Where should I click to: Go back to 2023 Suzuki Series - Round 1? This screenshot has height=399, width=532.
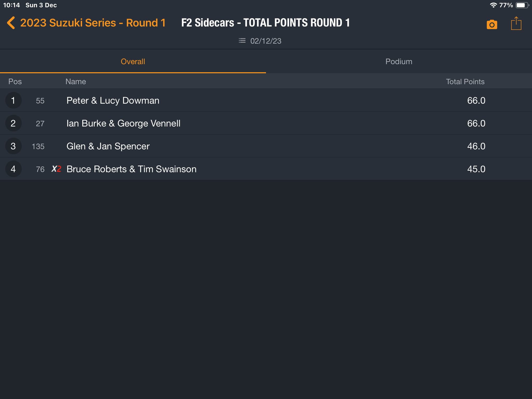[93, 23]
